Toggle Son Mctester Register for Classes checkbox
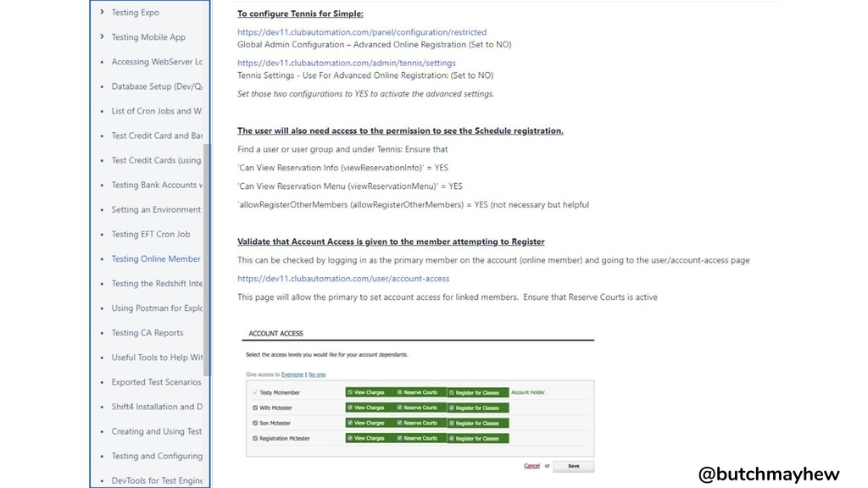The height and width of the screenshot is (488, 868). 452,424
